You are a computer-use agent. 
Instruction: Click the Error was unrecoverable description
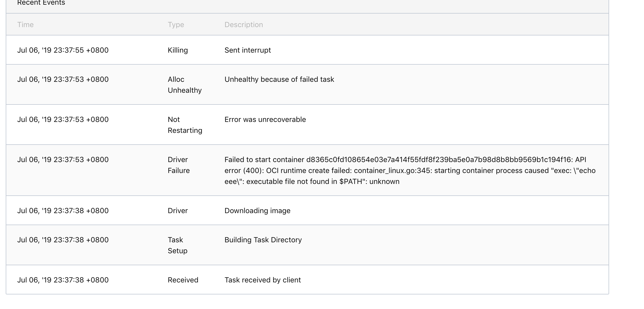pos(265,119)
